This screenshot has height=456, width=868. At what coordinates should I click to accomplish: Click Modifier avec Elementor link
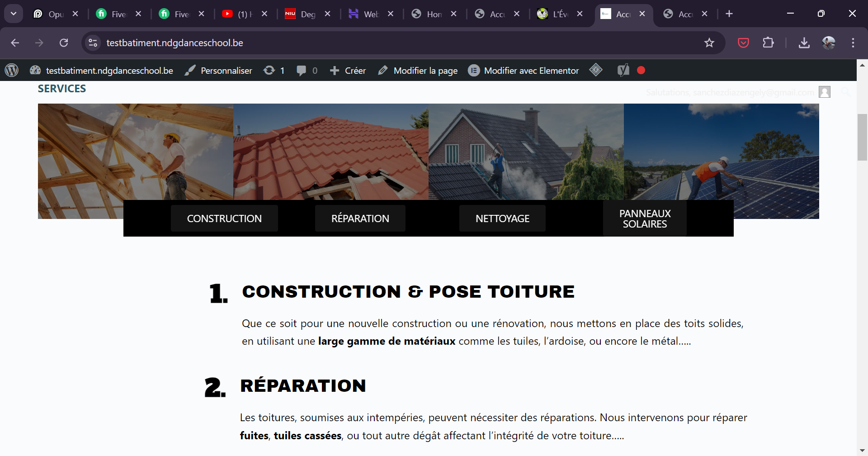coord(524,70)
